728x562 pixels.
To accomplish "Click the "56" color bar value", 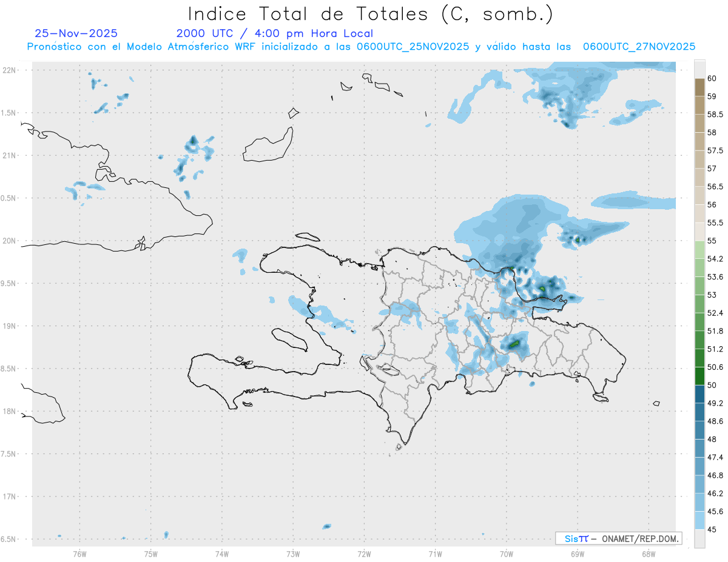I will coord(712,205).
